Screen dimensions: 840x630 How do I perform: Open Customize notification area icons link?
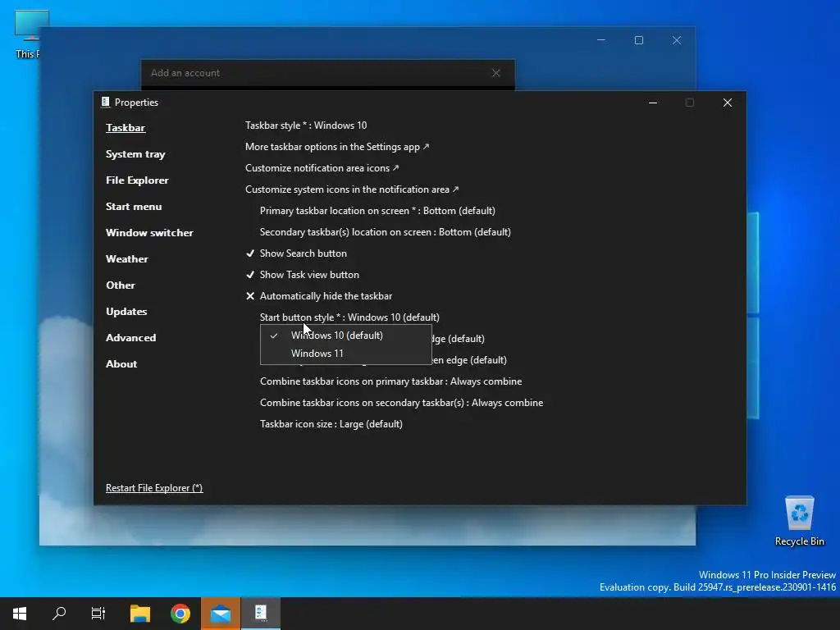pos(322,168)
